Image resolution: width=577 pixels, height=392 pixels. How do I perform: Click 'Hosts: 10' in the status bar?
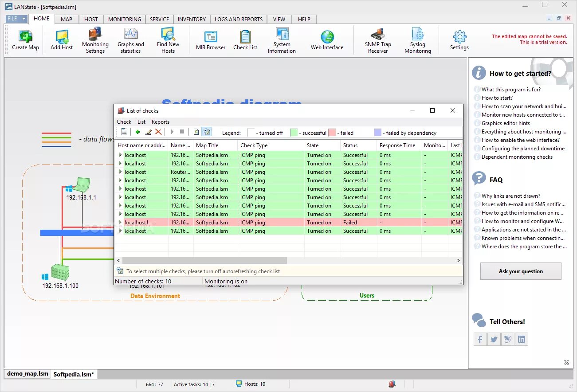pyautogui.click(x=255, y=384)
